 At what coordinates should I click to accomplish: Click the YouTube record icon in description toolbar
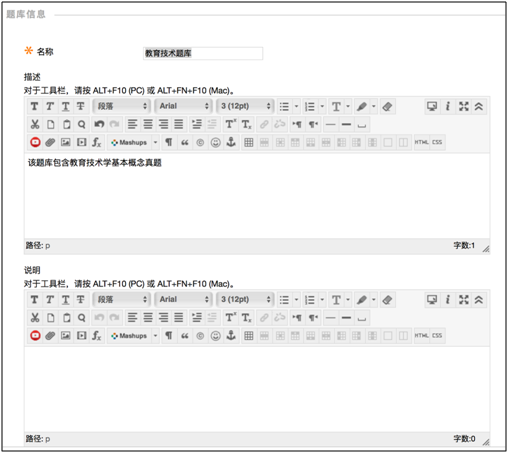pyautogui.click(x=35, y=143)
